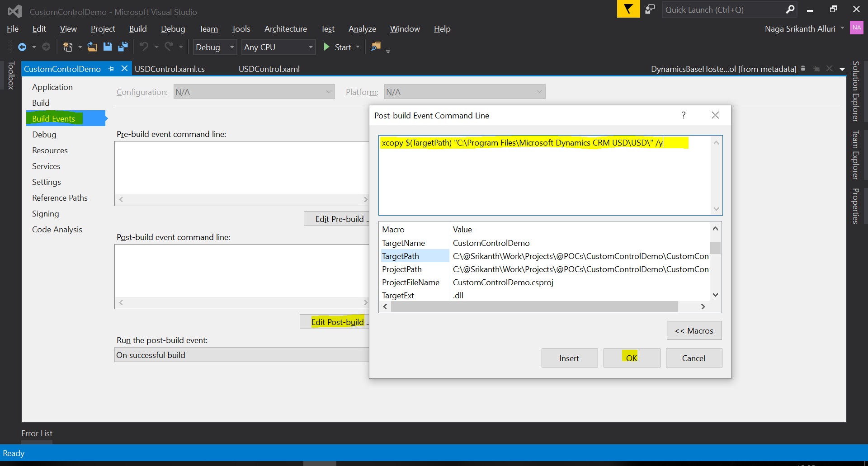868x466 pixels.
Task: Click the Find in Files toolbar icon
Action: coord(376,47)
